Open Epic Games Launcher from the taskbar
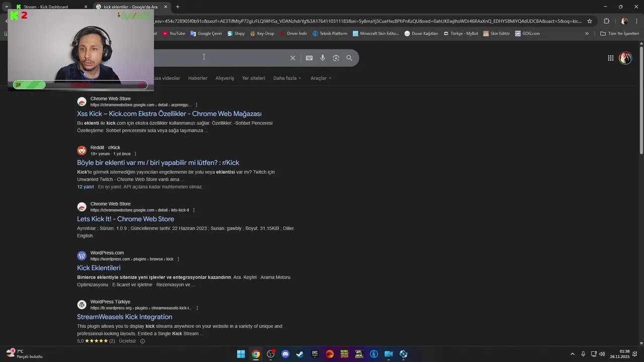Image resolution: width=644 pixels, height=362 pixels. (315, 354)
